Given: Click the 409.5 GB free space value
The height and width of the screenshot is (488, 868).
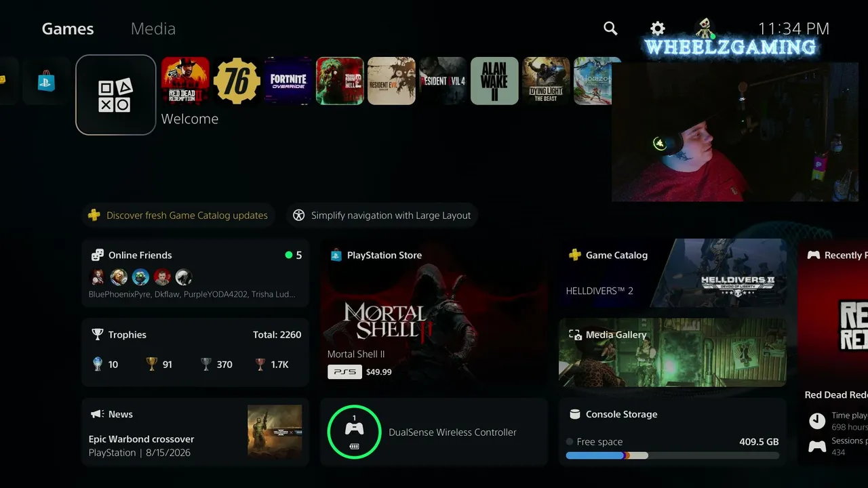Looking at the screenshot, I should click(x=759, y=442).
